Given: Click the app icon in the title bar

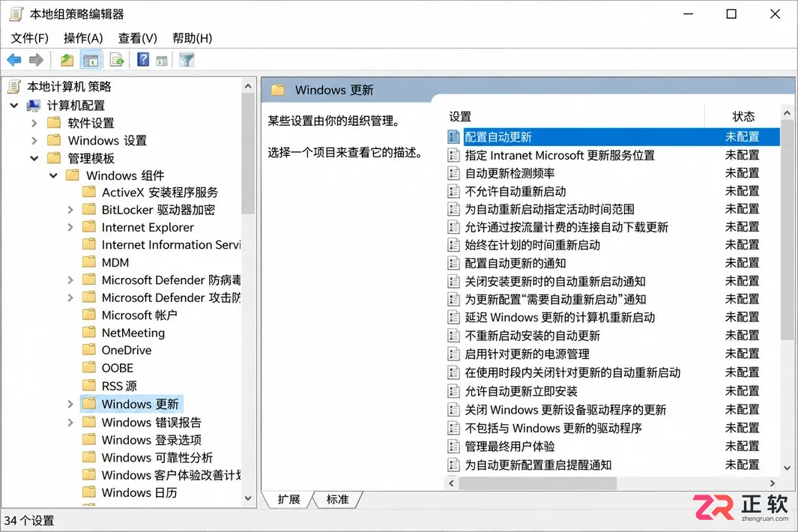Looking at the screenshot, I should (16, 14).
